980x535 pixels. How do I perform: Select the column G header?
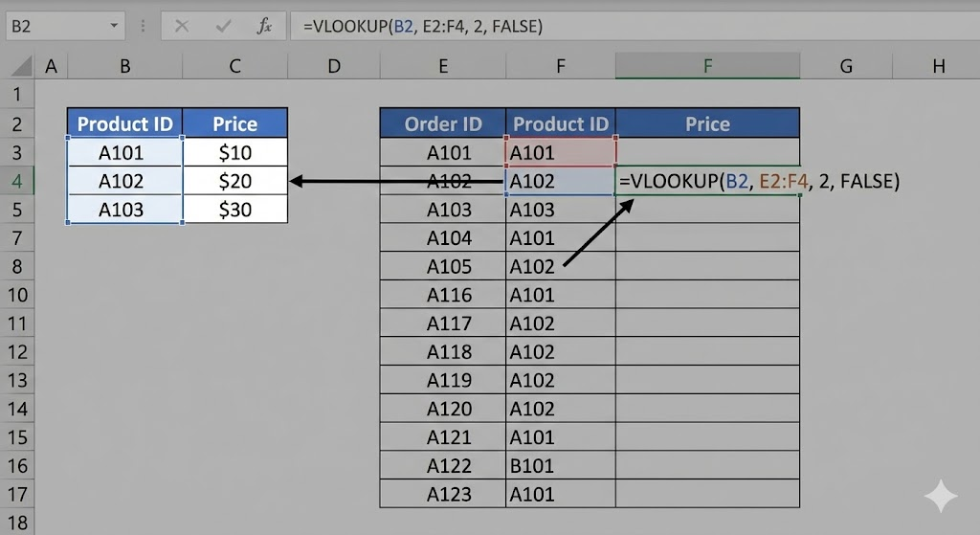point(846,66)
